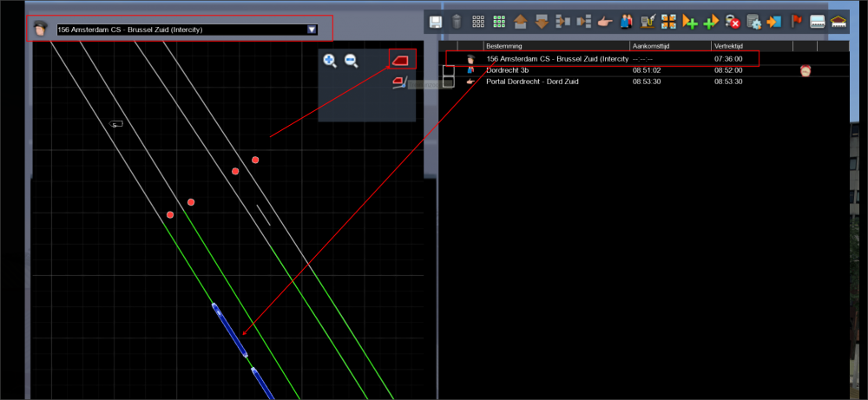
Task: Select all with the green grid icon
Action: (499, 21)
